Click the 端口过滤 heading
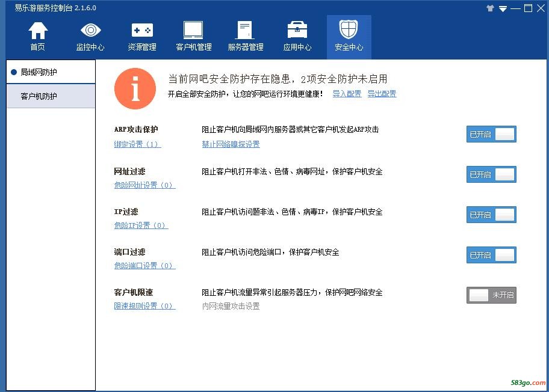This screenshot has width=549, height=392. tap(129, 252)
